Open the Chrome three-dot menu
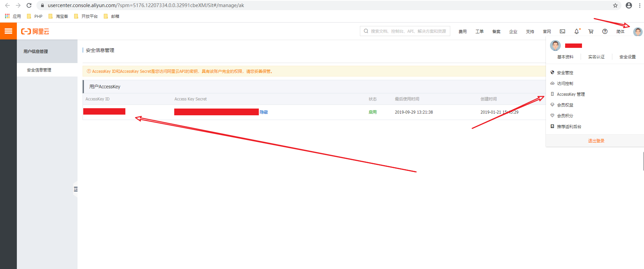Image resolution: width=644 pixels, height=269 pixels. click(640, 5)
